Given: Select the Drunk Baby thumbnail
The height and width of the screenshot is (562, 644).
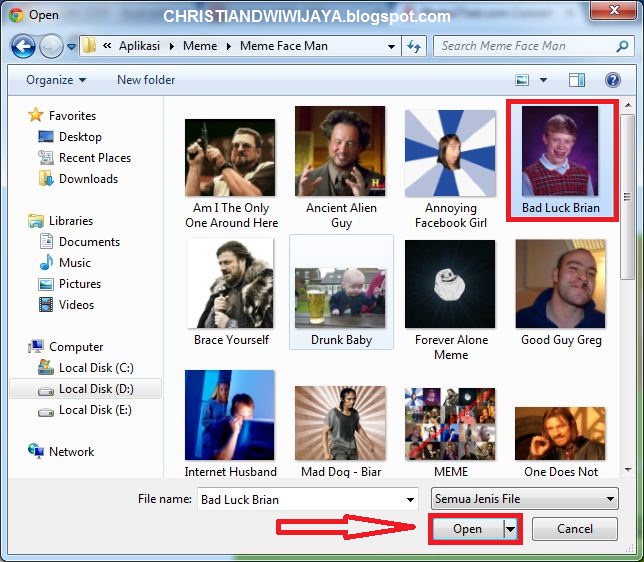Looking at the screenshot, I should tap(340, 297).
